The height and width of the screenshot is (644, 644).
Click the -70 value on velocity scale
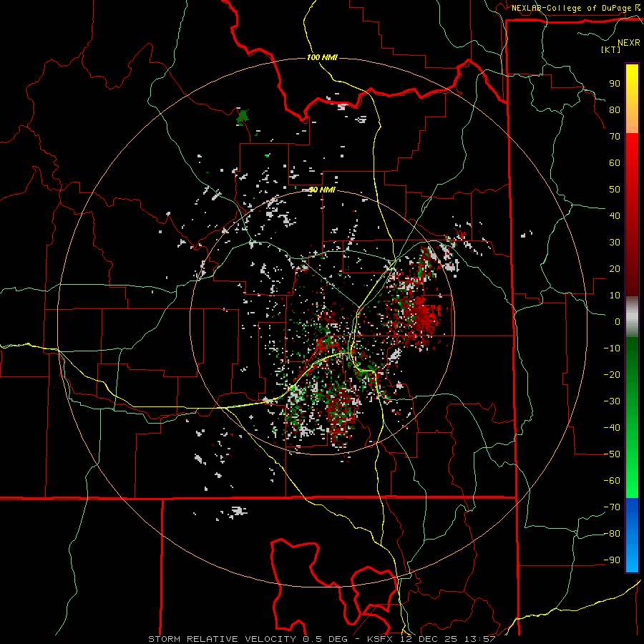[612, 507]
